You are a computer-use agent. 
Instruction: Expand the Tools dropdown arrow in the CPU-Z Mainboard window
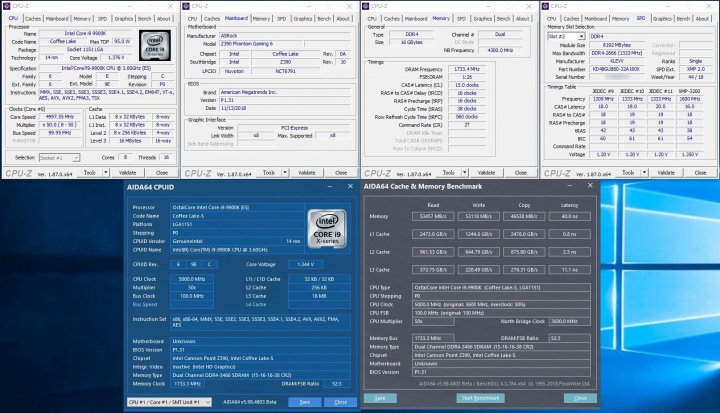[x=285, y=173]
